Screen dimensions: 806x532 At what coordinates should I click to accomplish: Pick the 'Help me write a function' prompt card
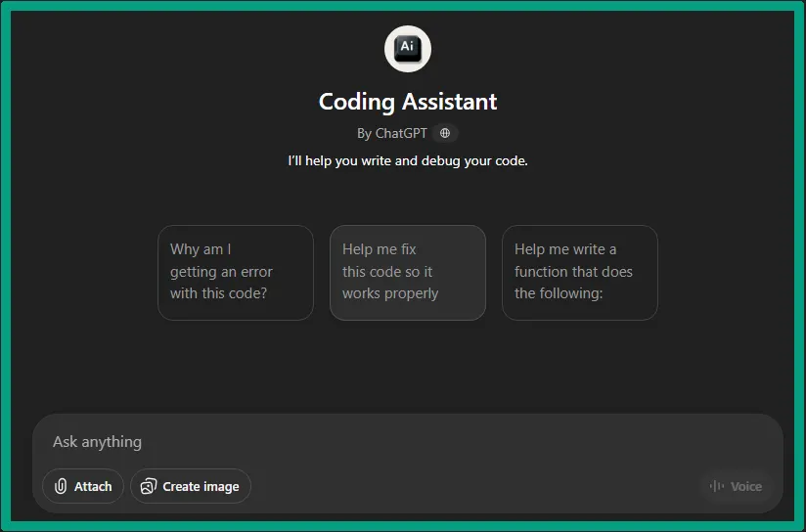[580, 273]
